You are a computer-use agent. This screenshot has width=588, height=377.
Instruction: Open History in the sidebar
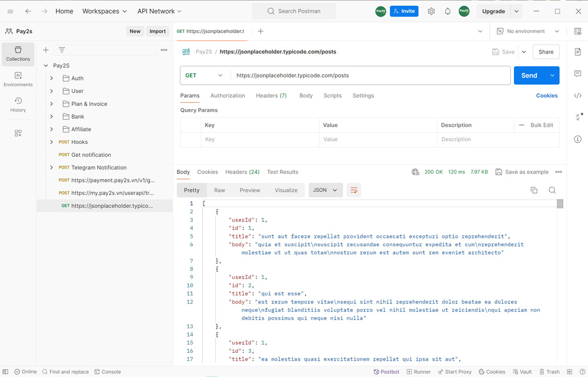pyautogui.click(x=18, y=105)
